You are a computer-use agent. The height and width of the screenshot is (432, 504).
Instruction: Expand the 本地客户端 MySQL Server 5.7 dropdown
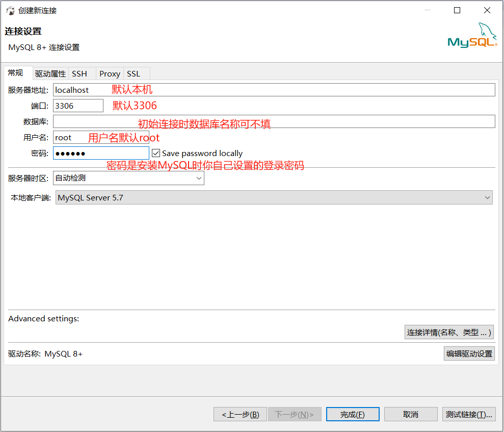(274, 197)
